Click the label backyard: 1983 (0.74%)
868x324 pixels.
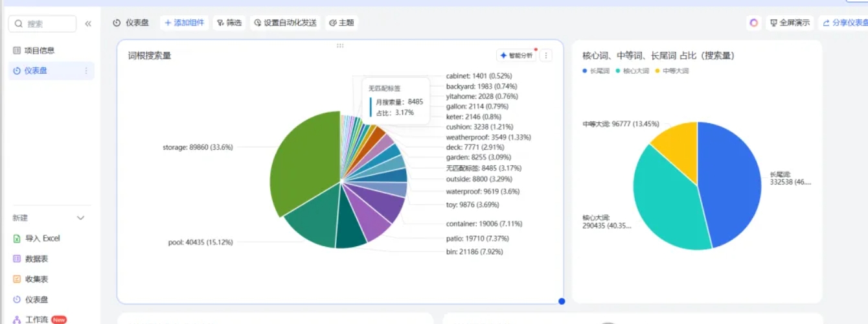click(x=481, y=86)
